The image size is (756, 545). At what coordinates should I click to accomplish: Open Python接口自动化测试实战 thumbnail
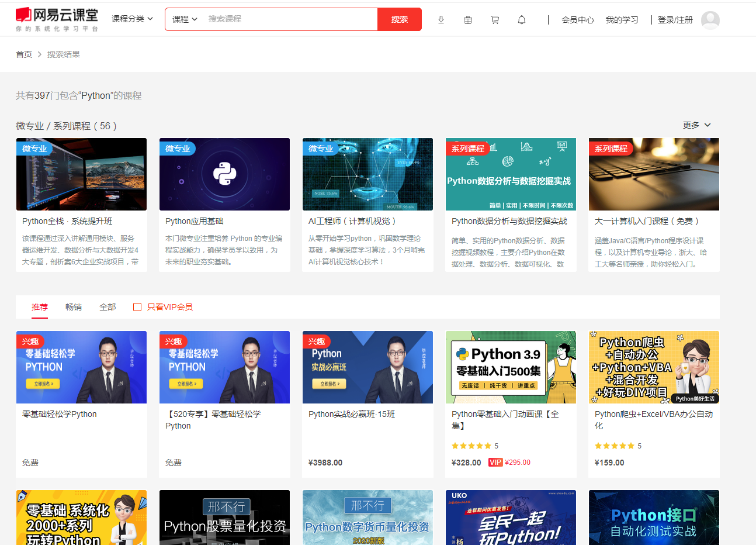(x=654, y=518)
